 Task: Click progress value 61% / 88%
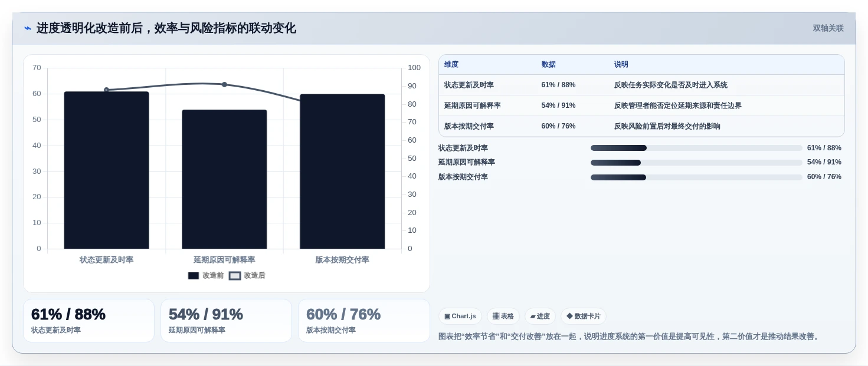(824, 148)
